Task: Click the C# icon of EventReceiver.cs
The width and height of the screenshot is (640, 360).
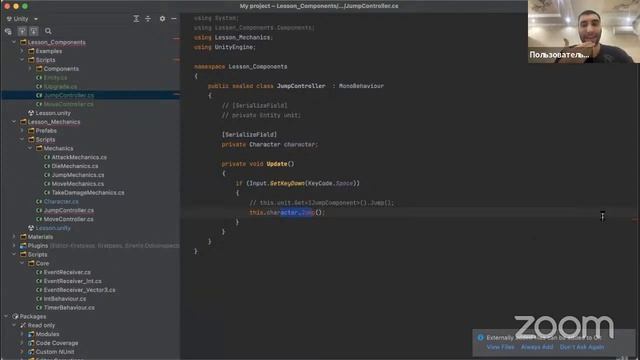Action: (x=39, y=272)
